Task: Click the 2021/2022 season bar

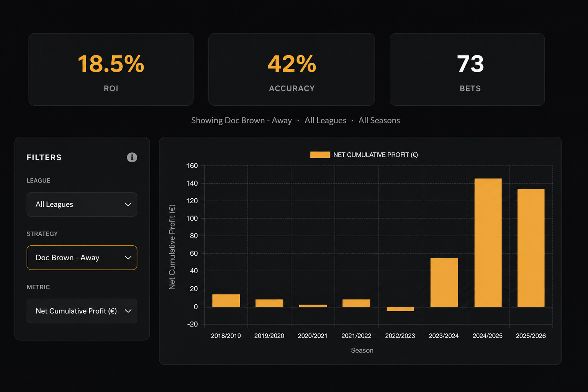Action: coord(356,303)
